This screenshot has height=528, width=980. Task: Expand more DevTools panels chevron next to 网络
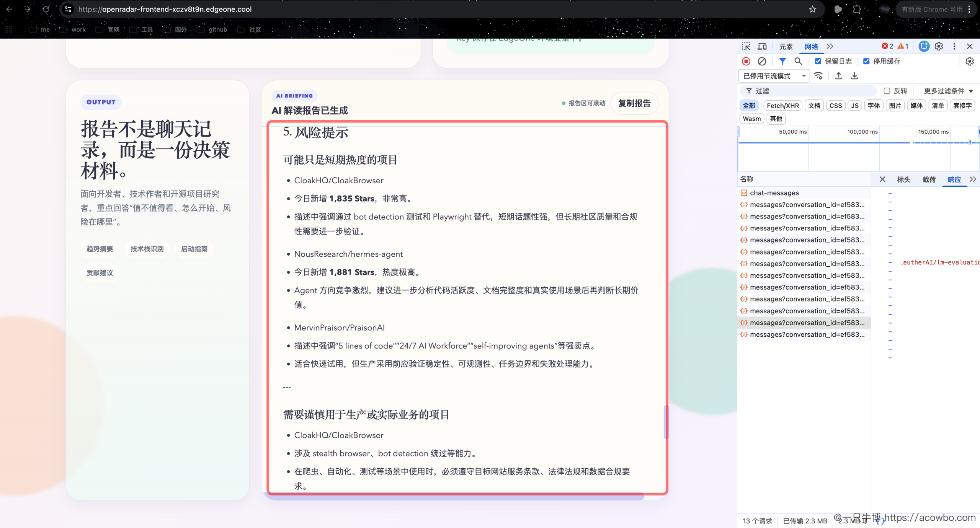pyautogui.click(x=830, y=46)
